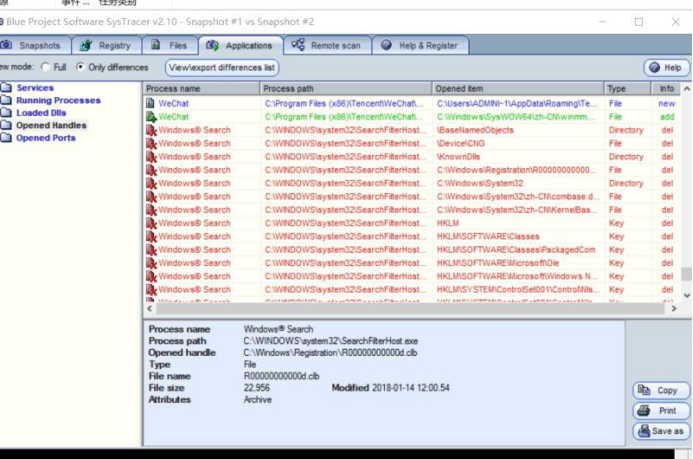Click the Copy button icon
Viewport: 693px width, 459px height.
point(644,390)
